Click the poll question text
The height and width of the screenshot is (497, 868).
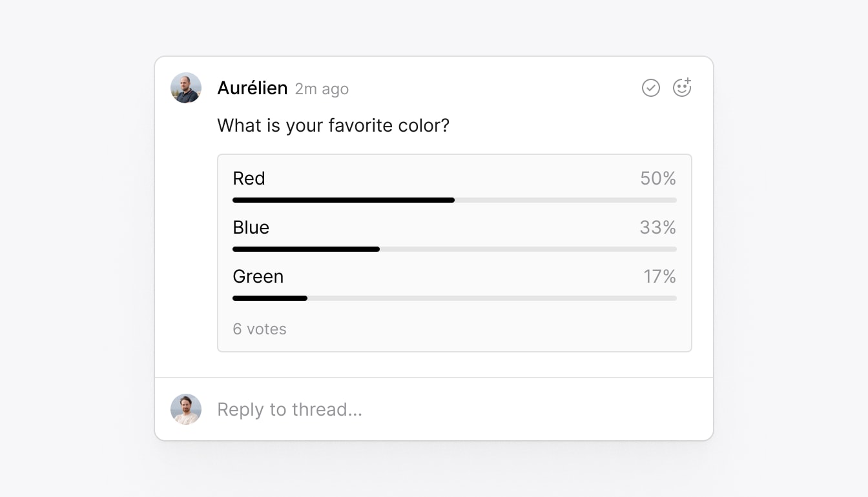(333, 125)
